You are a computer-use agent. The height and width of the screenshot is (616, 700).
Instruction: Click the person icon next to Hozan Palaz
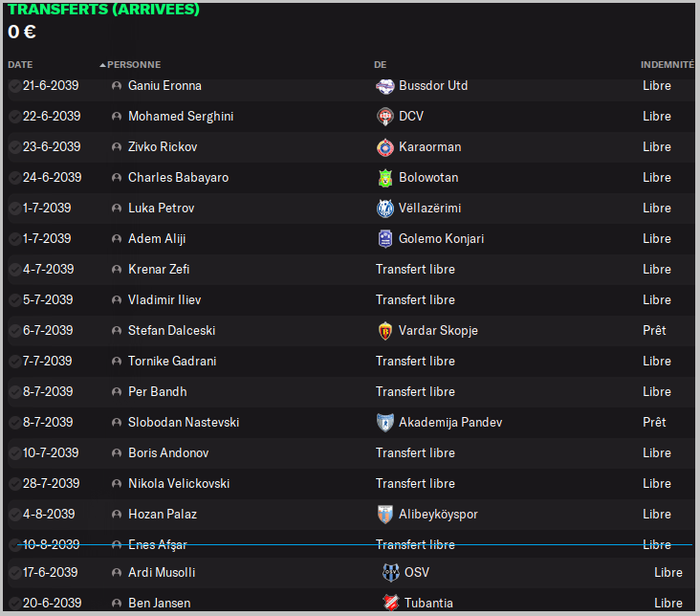coord(117,515)
